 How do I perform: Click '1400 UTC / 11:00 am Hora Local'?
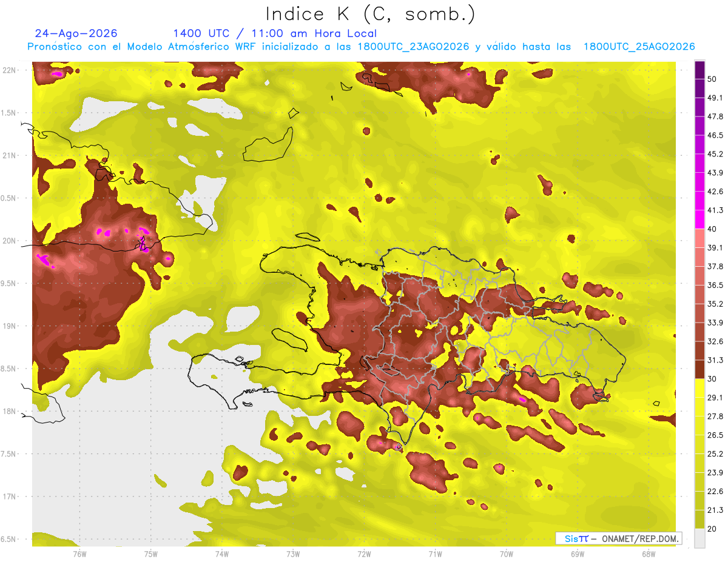[275, 33]
